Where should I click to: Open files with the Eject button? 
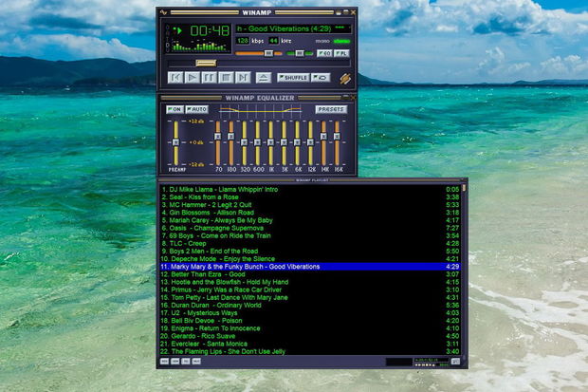point(264,77)
